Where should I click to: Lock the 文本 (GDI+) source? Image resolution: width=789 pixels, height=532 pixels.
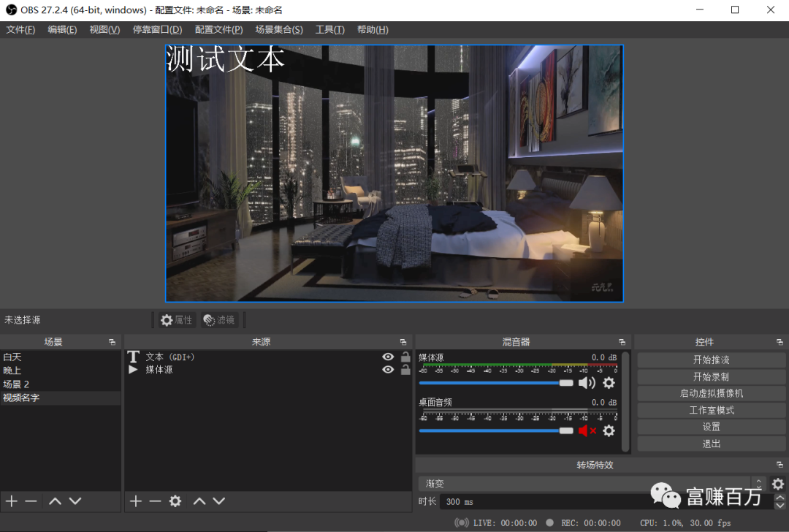coord(405,357)
